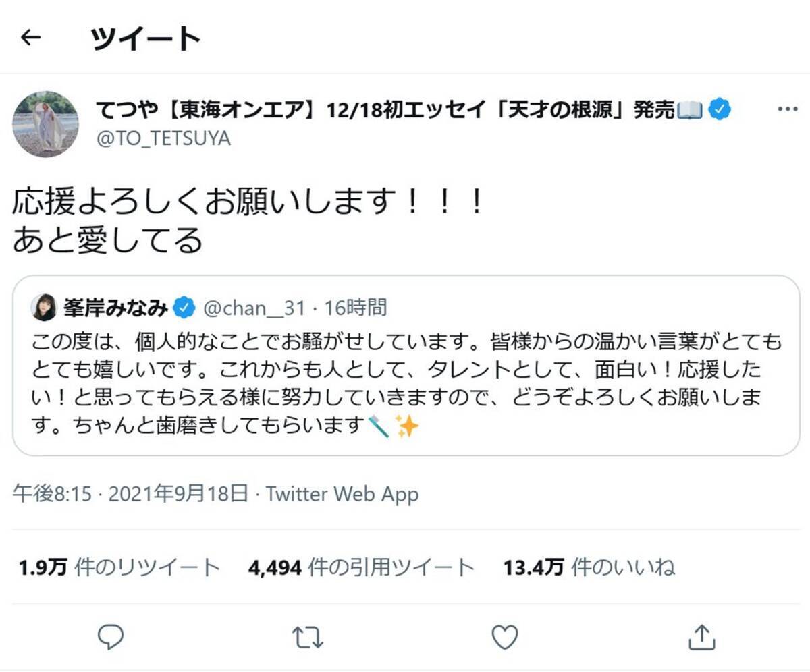Open the @TO_TETSUYA handle link

164,138
